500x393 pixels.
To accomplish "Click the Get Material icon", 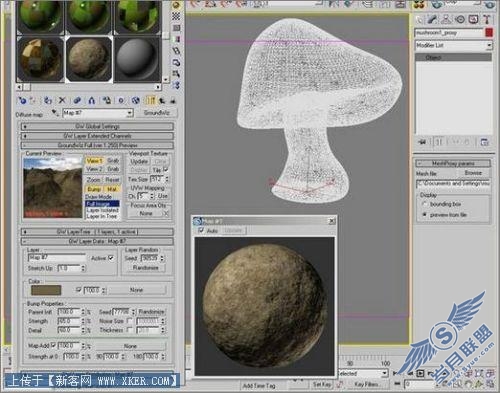I will (22, 100).
